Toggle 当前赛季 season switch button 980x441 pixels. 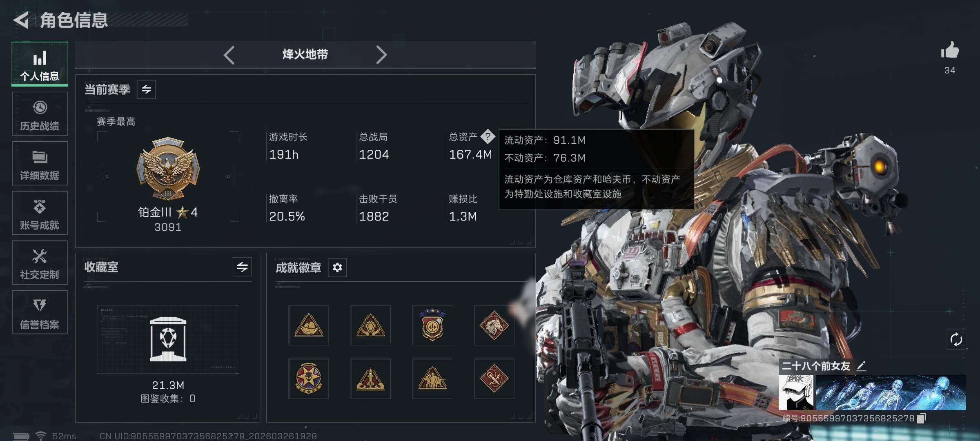point(146,89)
